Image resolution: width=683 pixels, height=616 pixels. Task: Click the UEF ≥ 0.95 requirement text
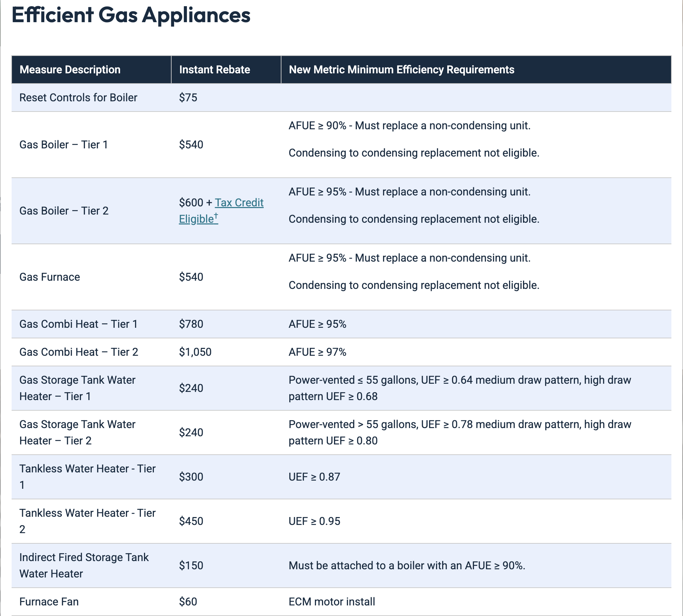click(x=314, y=521)
